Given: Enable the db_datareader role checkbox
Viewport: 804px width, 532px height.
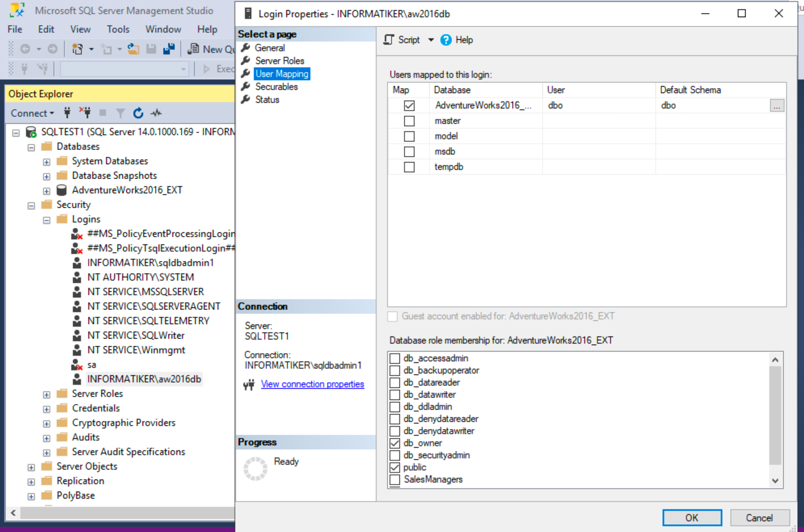Looking at the screenshot, I should pyautogui.click(x=395, y=383).
